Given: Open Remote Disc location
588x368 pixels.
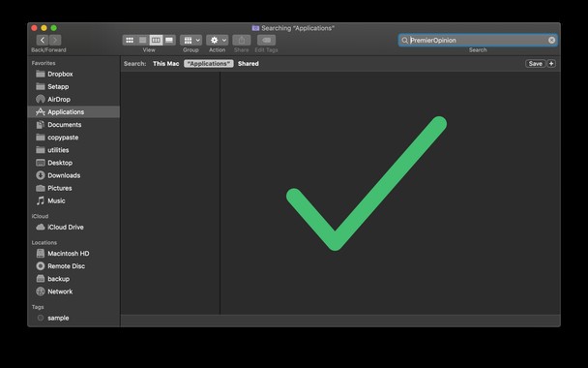Looking at the screenshot, I should tap(73, 266).
